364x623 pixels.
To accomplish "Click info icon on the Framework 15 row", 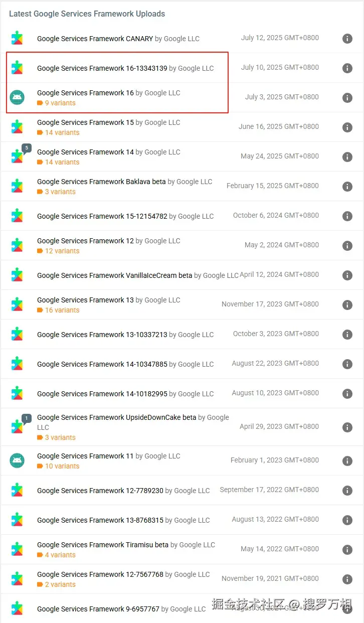I will coord(347,127).
